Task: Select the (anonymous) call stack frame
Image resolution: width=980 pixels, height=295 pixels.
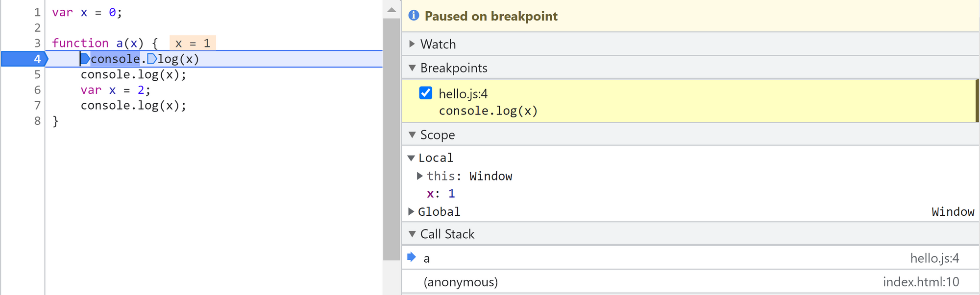Action: (x=461, y=282)
